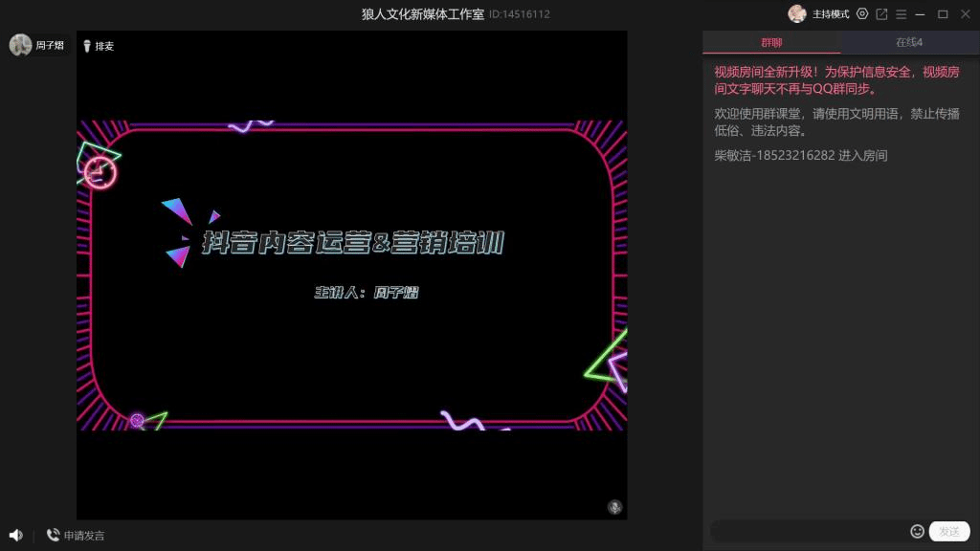Open the 主持模式 mode selector

(831, 14)
